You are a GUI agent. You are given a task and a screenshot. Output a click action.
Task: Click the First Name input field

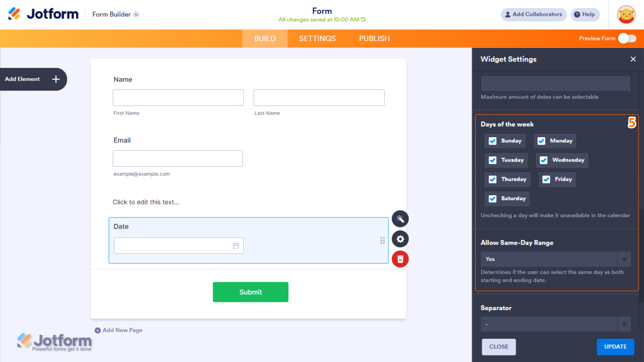click(178, 98)
